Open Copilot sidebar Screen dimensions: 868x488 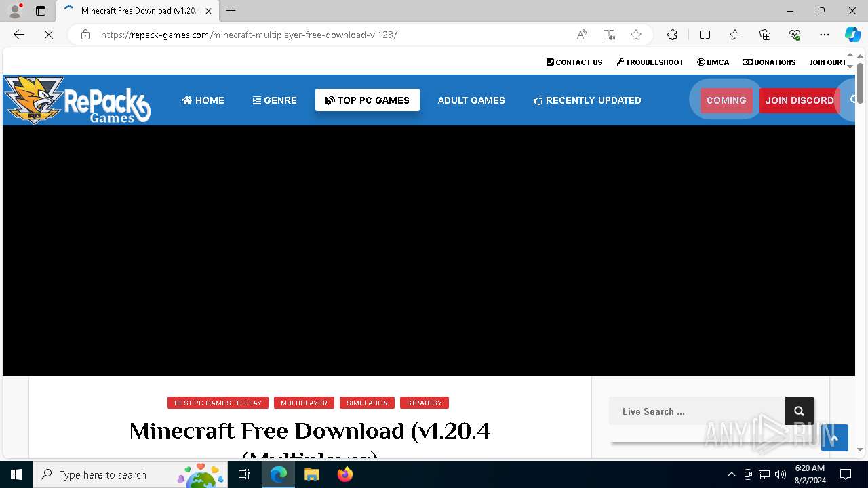852,35
